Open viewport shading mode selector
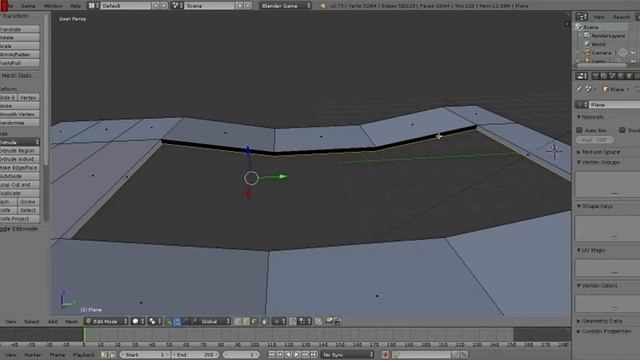Image resolution: width=640 pixels, height=360 pixels. click(138, 322)
